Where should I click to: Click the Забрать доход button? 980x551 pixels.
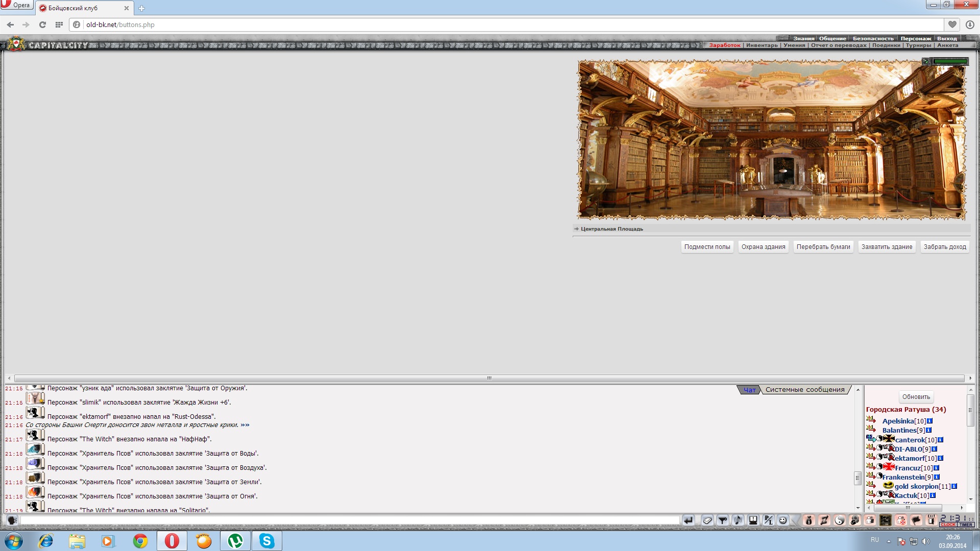(945, 247)
